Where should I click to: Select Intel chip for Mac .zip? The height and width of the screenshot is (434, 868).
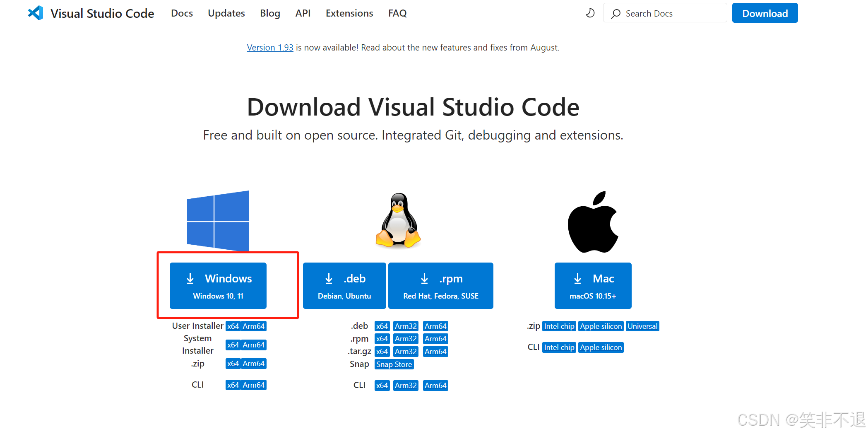pos(559,326)
